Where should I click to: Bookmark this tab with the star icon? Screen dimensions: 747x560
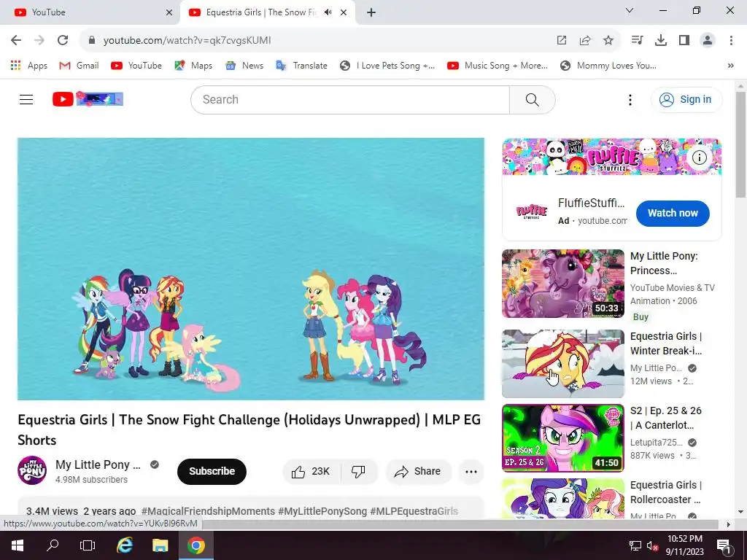(608, 41)
